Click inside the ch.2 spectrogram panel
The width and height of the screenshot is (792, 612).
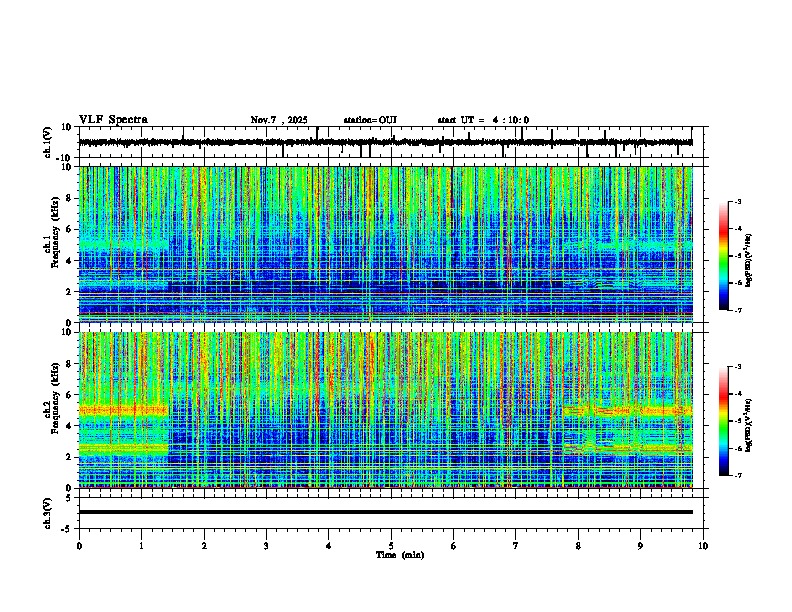pos(385,410)
